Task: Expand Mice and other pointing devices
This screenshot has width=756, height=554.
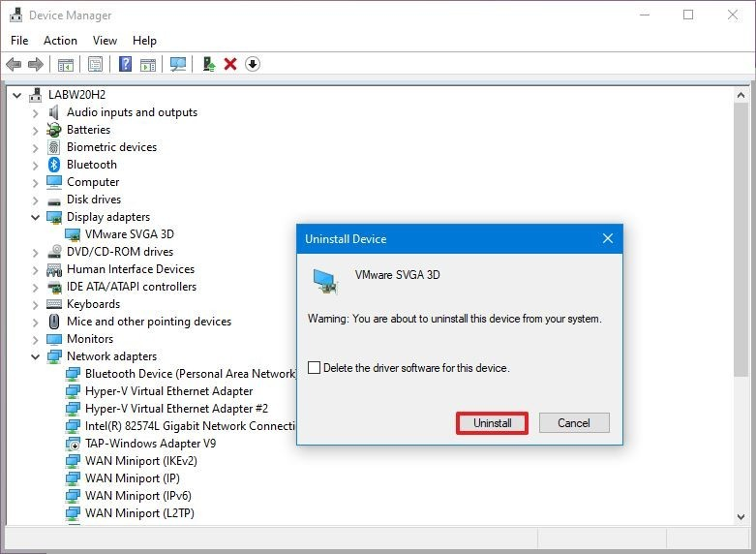Action: pyautogui.click(x=35, y=322)
